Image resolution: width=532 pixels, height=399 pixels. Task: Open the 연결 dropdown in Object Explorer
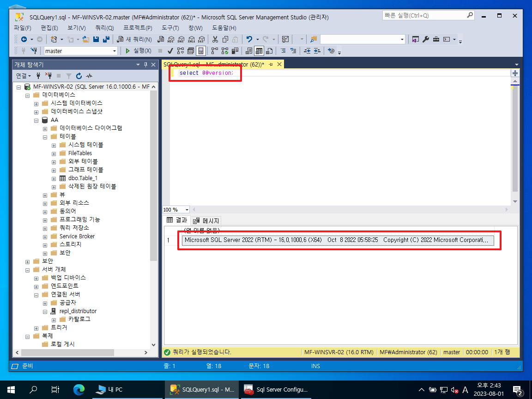click(x=24, y=76)
